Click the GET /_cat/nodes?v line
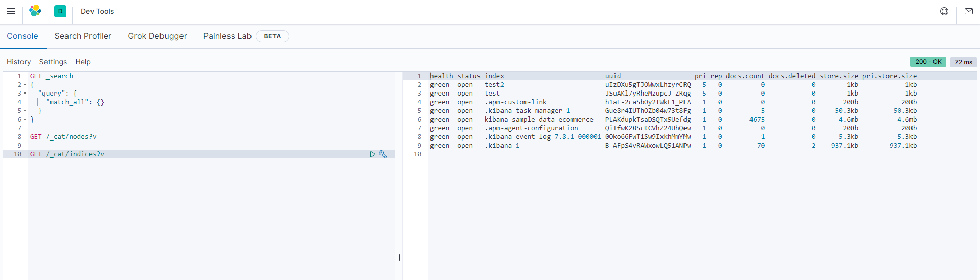 point(63,137)
